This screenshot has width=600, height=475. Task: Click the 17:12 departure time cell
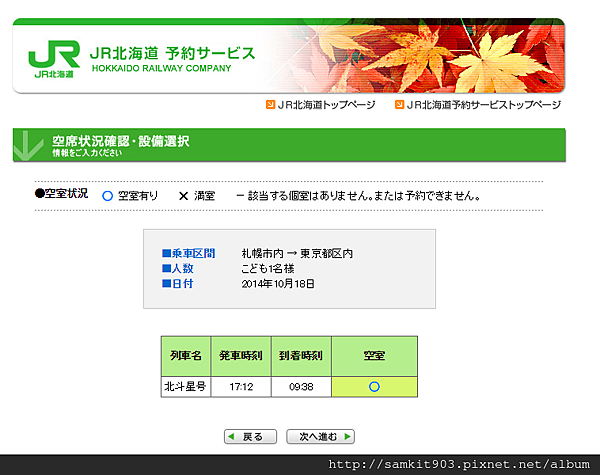tap(241, 387)
